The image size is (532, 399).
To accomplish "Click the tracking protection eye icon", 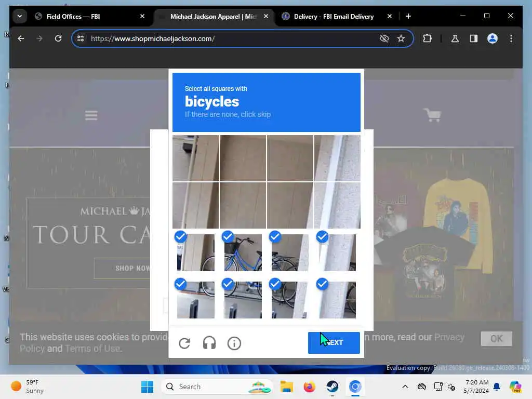I will (384, 38).
